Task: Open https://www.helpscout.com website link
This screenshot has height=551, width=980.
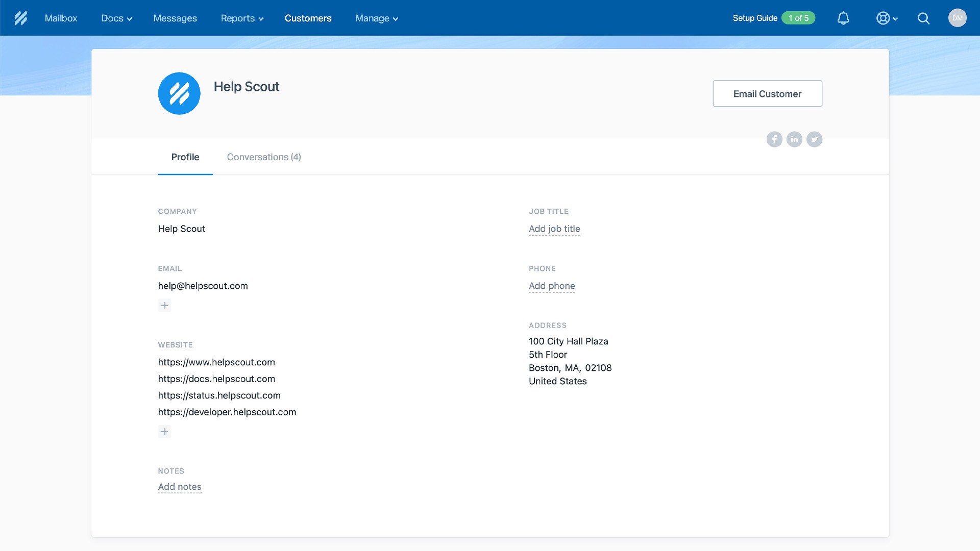Action: (x=216, y=362)
